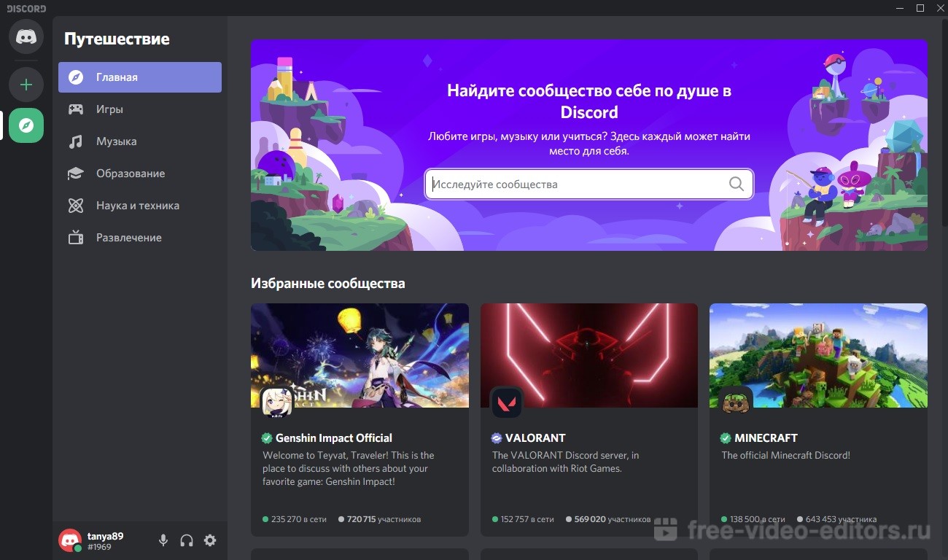Image resolution: width=948 pixels, height=560 pixels.
Task: Click TV icon beside Развлечение
Action: click(76, 238)
